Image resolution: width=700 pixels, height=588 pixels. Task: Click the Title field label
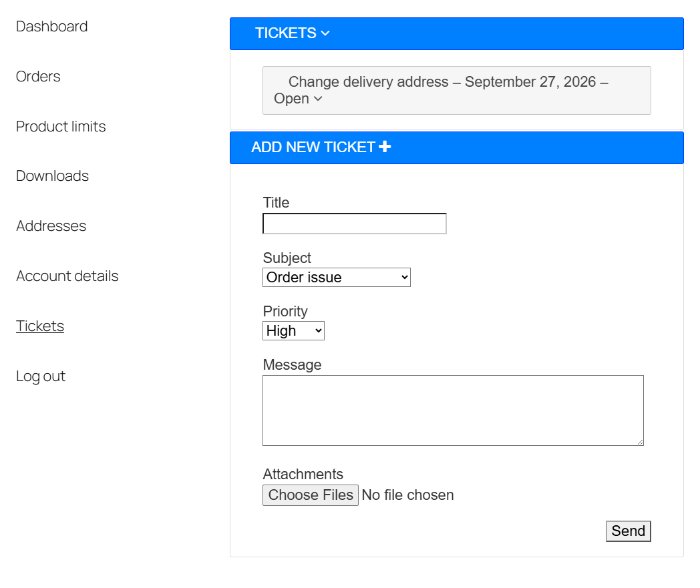click(276, 202)
